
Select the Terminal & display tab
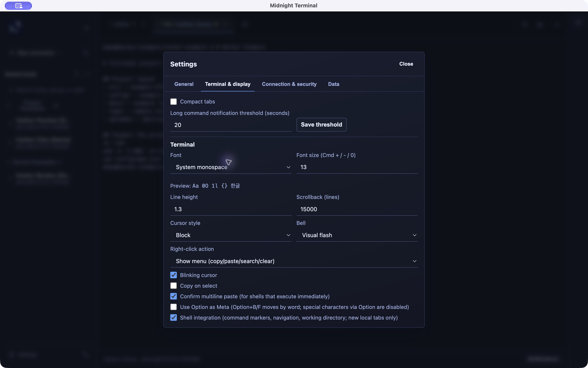pos(228,84)
